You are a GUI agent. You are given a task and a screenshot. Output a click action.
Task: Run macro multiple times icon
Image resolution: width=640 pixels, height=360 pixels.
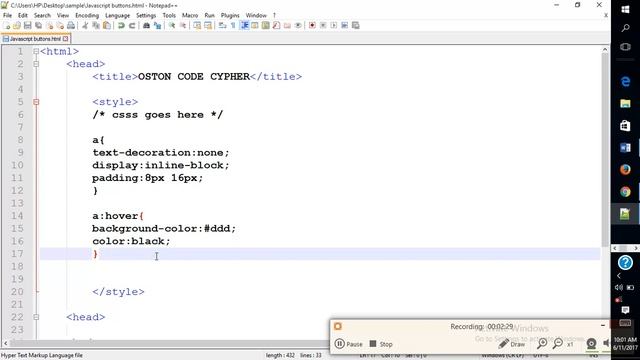(x=344, y=25)
